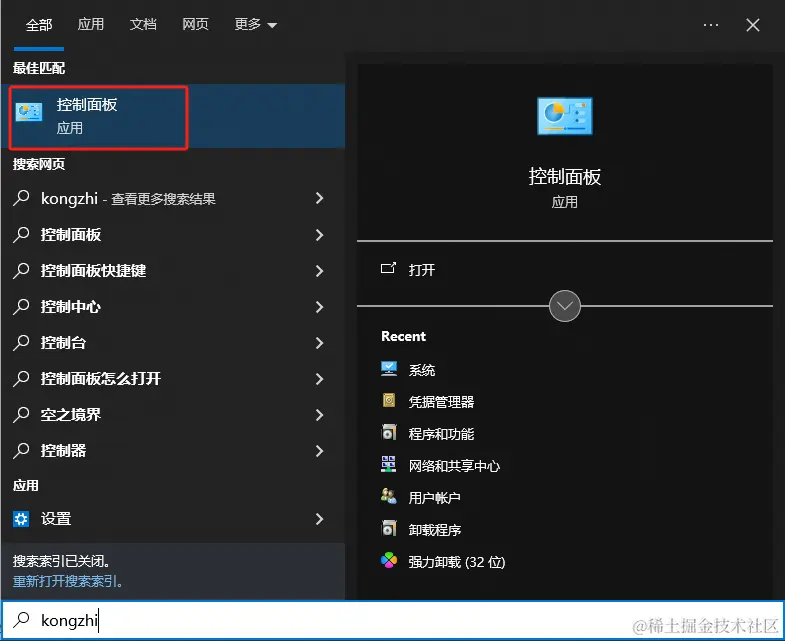Click the 程序和功能 recent entry text
The image size is (785, 641).
441,434
